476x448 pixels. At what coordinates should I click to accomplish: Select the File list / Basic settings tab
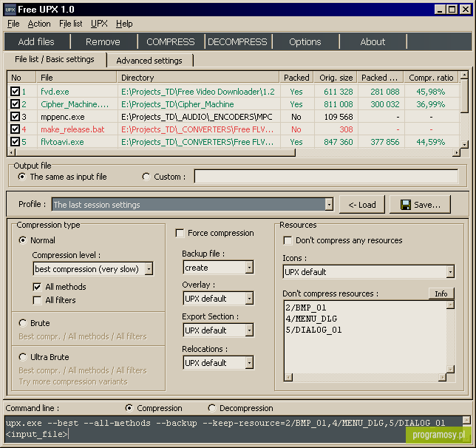coord(55,59)
